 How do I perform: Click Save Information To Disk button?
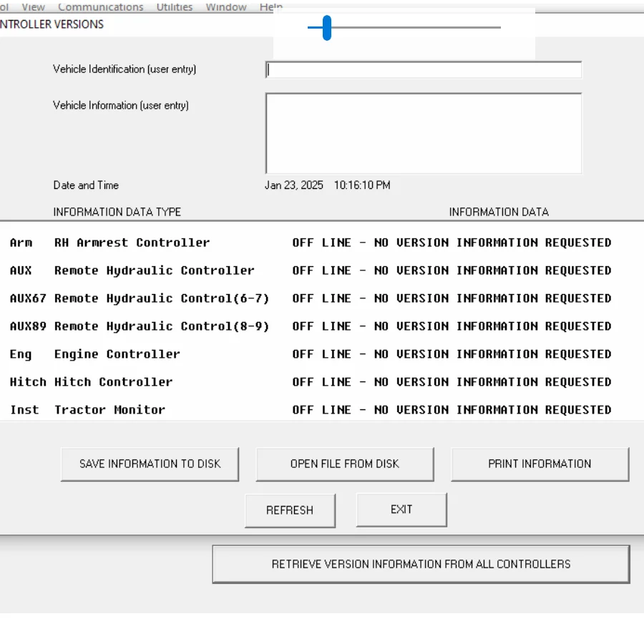pyautogui.click(x=150, y=464)
